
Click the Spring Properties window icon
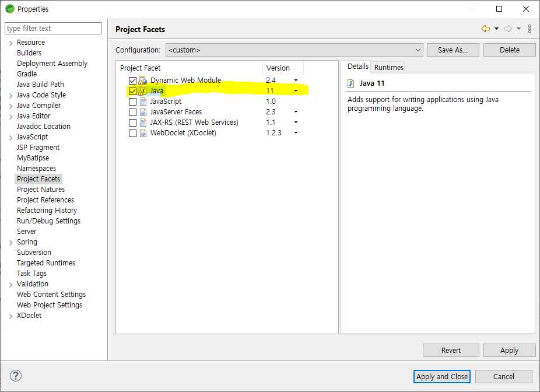tap(10, 9)
